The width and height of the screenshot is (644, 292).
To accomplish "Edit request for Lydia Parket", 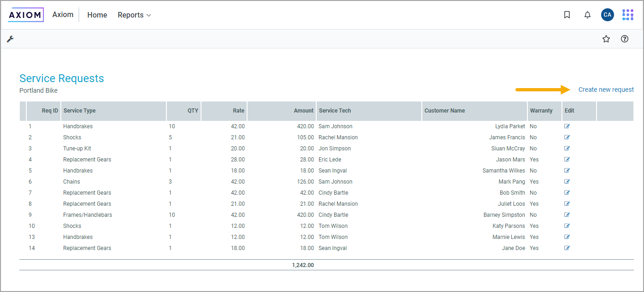I will 567,126.
